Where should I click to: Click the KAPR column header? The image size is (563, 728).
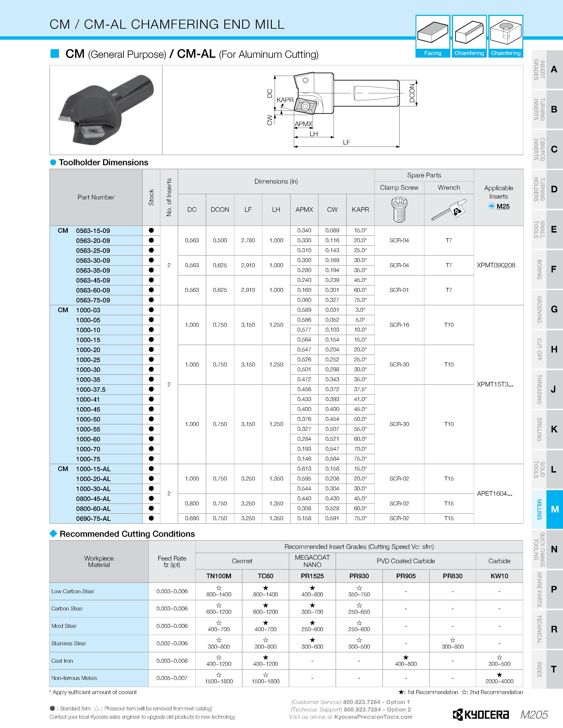pos(360,210)
